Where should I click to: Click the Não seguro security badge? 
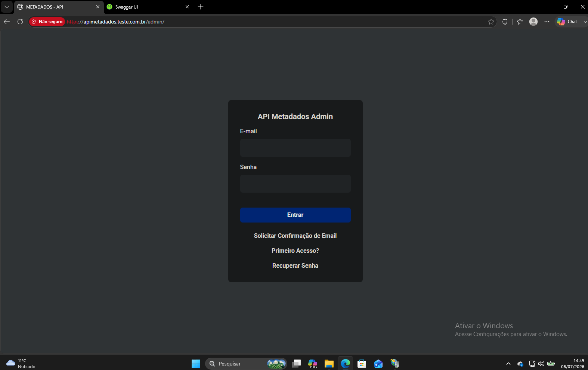[47, 22]
